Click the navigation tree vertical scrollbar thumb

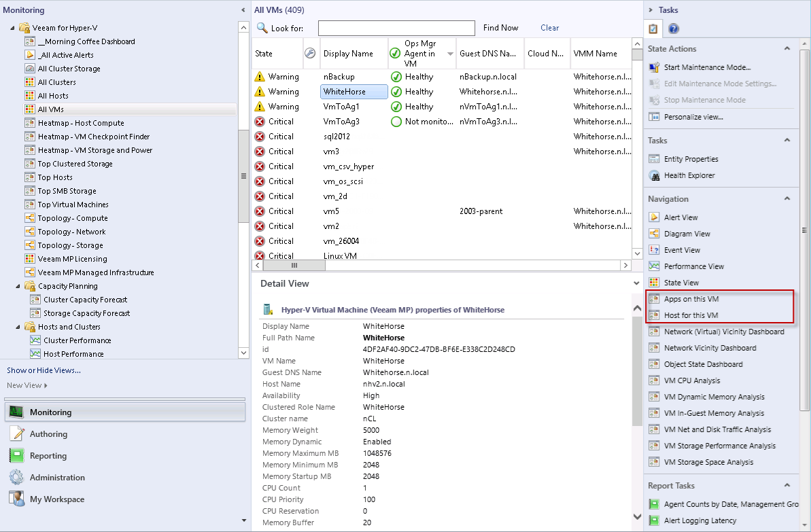click(243, 176)
